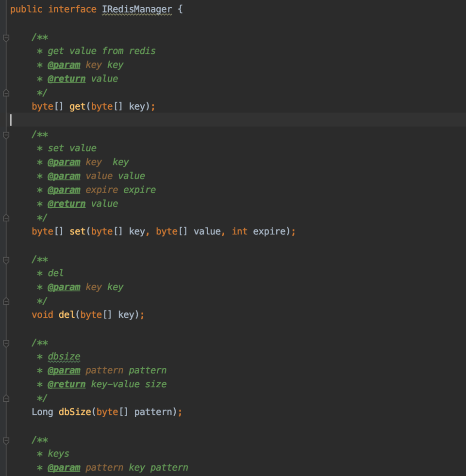Fold the 'keys' Javadoc comment block
The image size is (466, 476).
(x=6, y=441)
